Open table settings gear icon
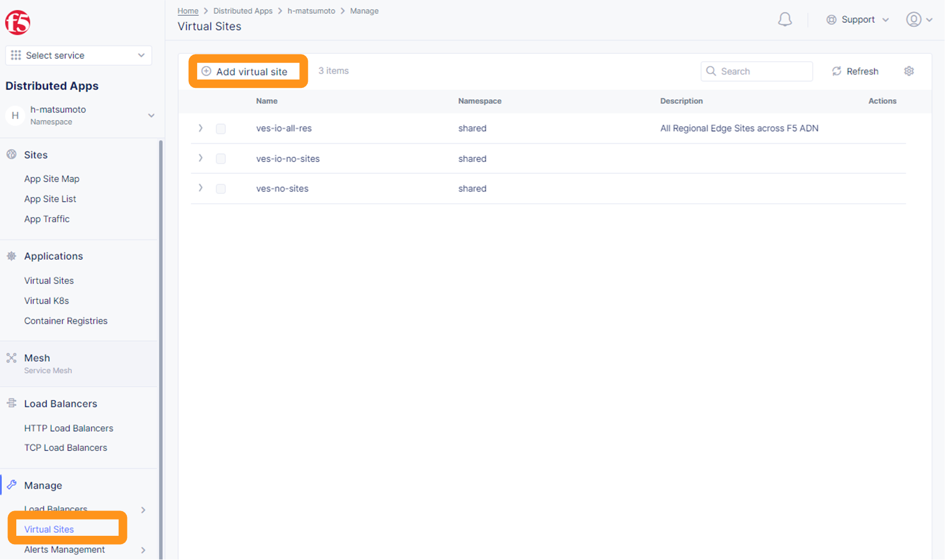 pos(909,71)
